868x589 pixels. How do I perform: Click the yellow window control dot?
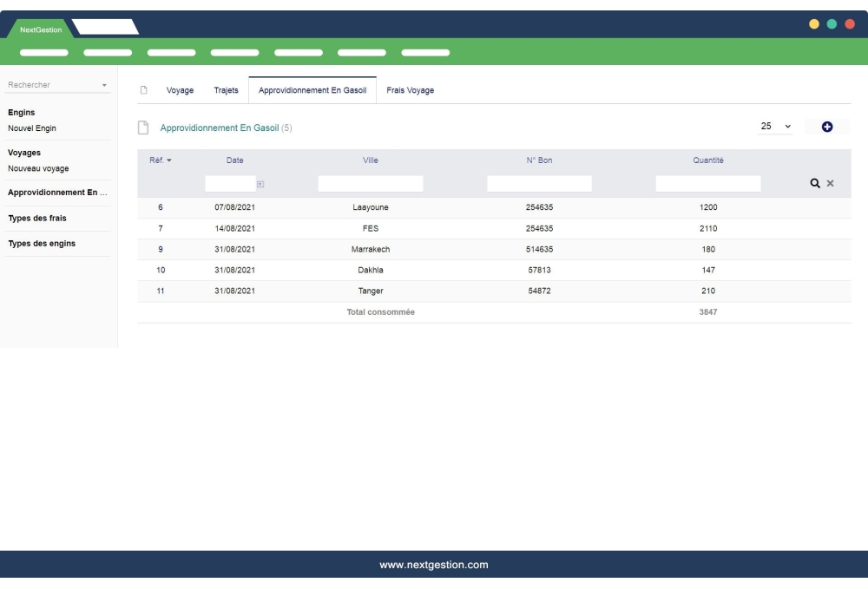[x=814, y=24]
